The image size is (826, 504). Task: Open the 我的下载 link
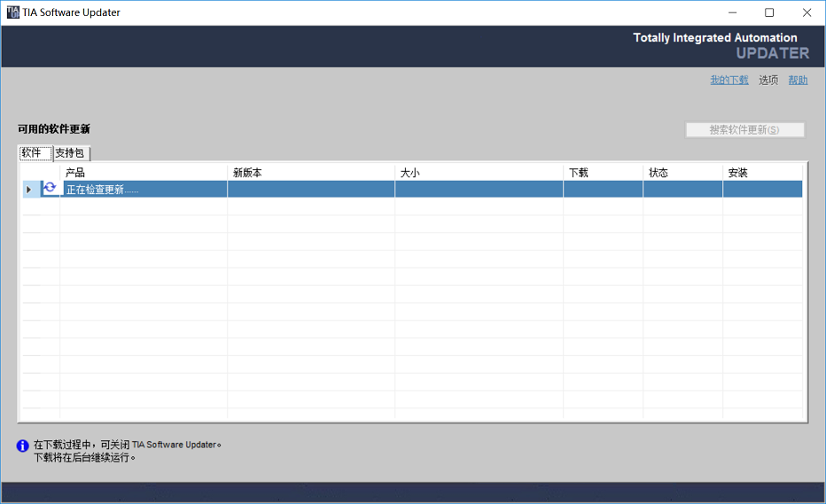pyautogui.click(x=729, y=81)
